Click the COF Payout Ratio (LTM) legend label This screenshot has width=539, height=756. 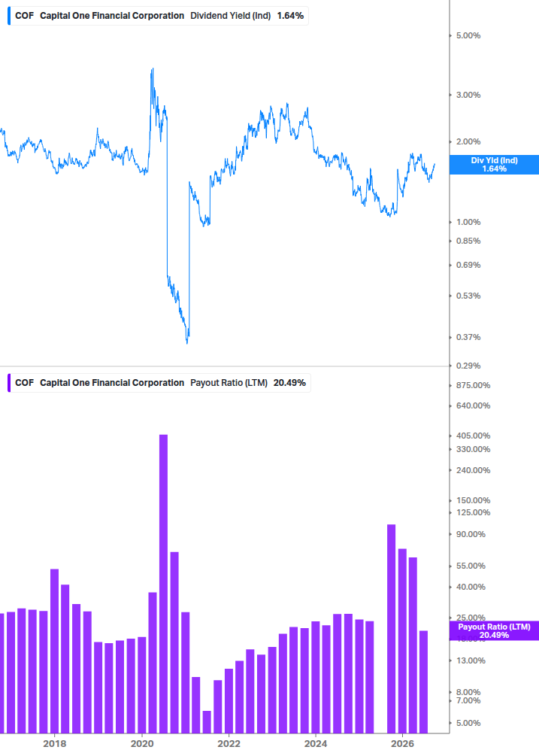160,383
